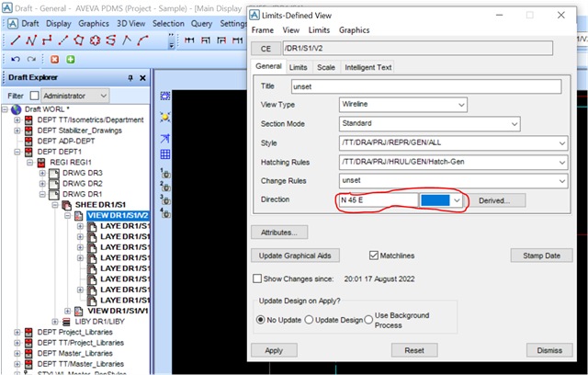
Task: Close the Draft Explorer panel
Action: tap(142, 77)
